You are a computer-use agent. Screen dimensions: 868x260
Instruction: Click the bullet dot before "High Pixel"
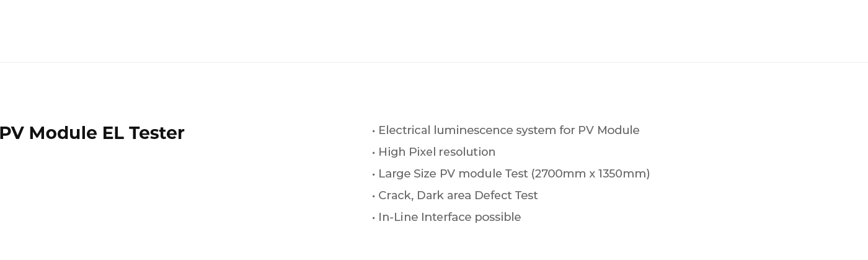pyautogui.click(x=374, y=153)
